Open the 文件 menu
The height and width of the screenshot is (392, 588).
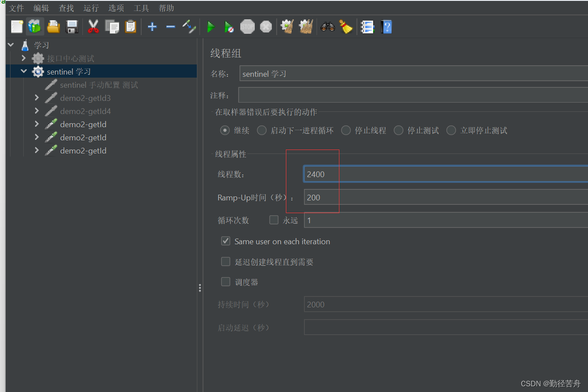pyautogui.click(x=17, y=8)
